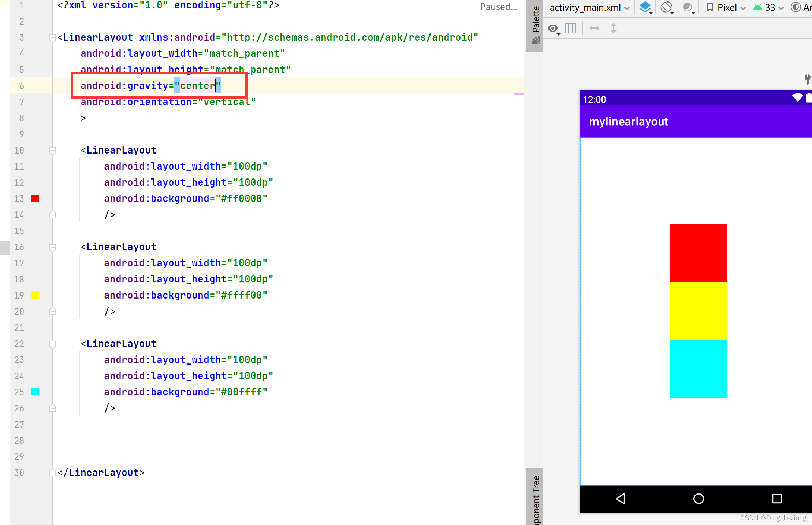Viewport: 812px width, 525px height.
Task: Click the mylinearlayout app bar title
Action: (628, 122)
